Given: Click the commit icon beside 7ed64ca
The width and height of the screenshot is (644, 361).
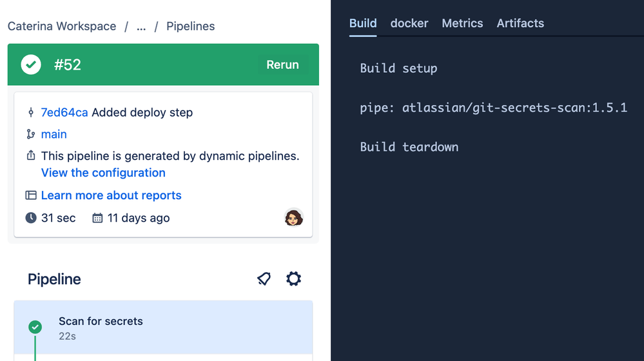Looking at the screenshot, I should pos(30,113).
